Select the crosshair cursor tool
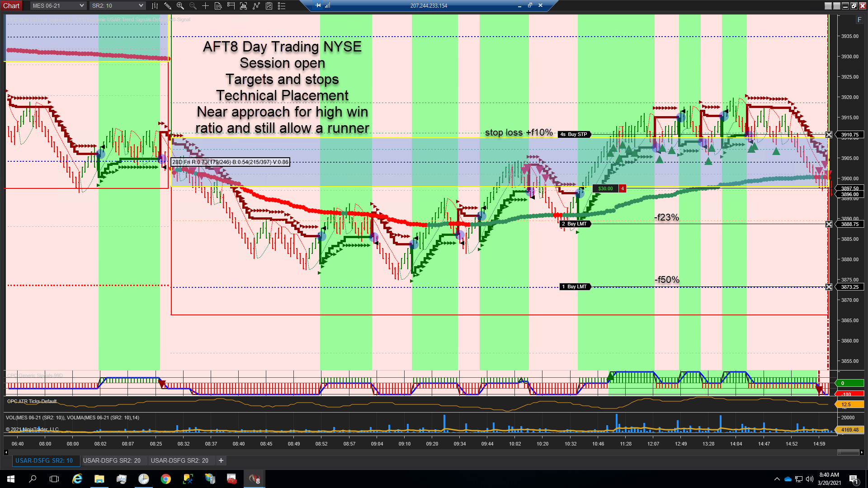 [206, 6]
